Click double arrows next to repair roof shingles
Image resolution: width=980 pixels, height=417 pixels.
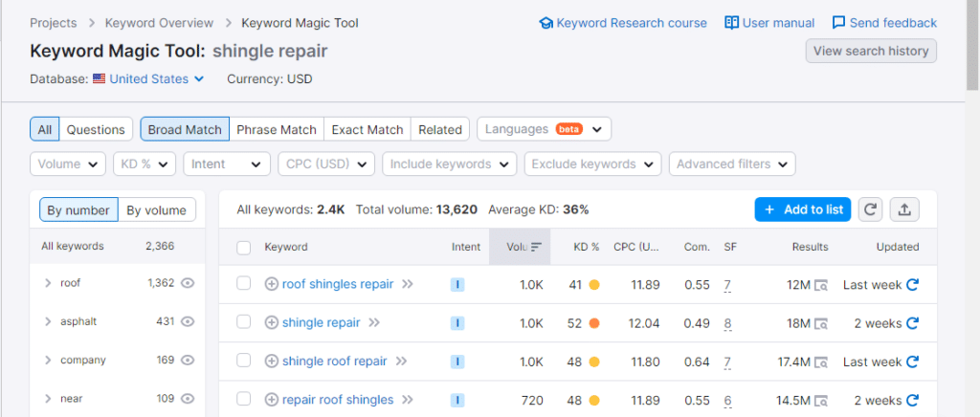pos(408,400)
